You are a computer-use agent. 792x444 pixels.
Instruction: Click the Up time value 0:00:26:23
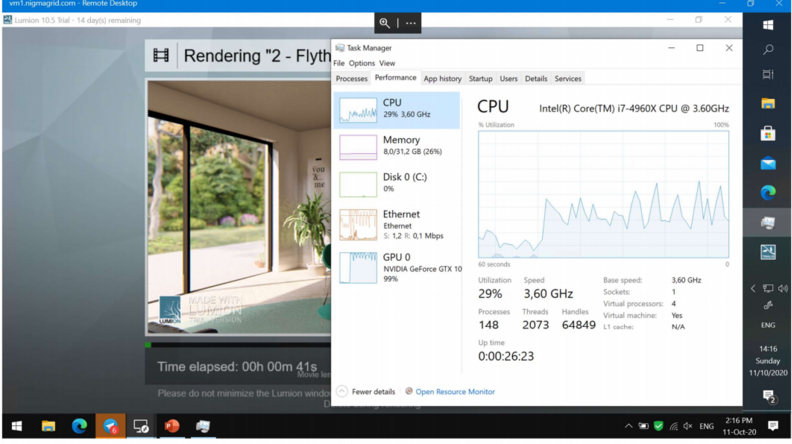[x=506, y=356]
